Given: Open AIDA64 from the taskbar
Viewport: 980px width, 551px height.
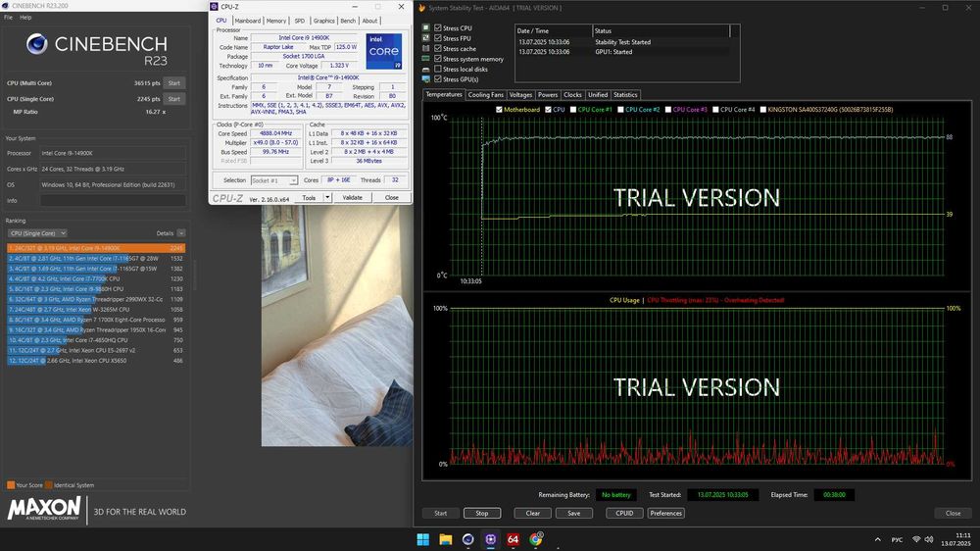Looking at the screenshot, I should (x=514, y=539).
